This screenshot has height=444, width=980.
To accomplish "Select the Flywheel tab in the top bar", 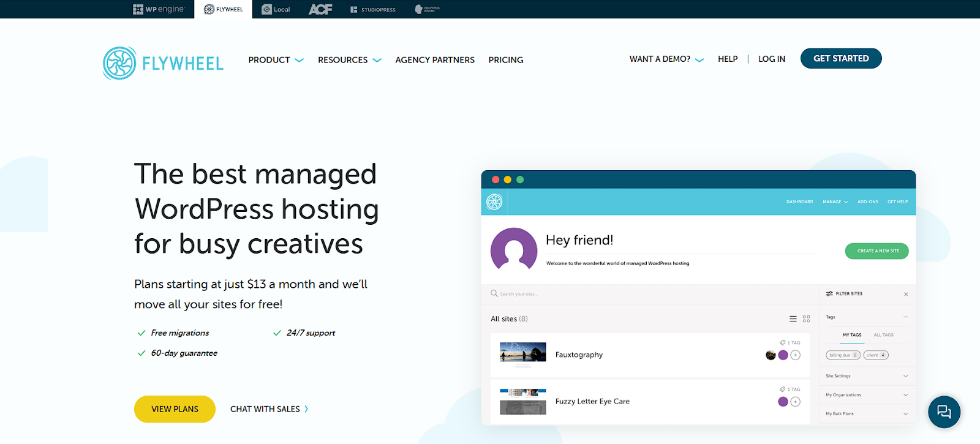I will tap(223, 9).
